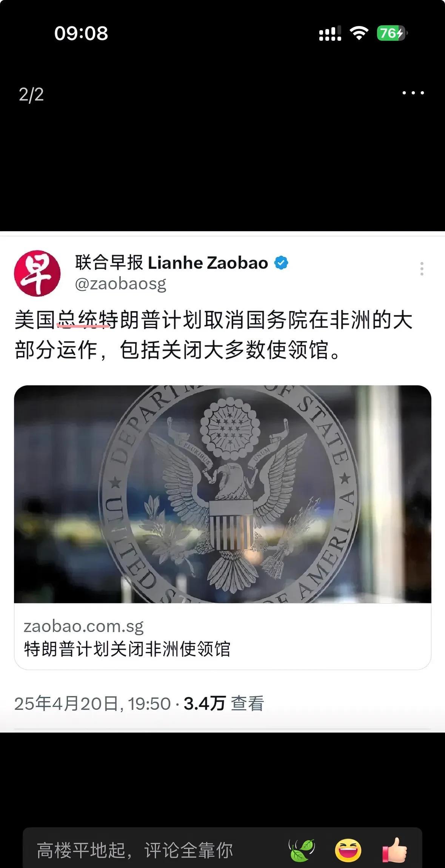Open the zaobao.com.sg link domain
Viewport: 445px width, 868px height.
(84, 626)
